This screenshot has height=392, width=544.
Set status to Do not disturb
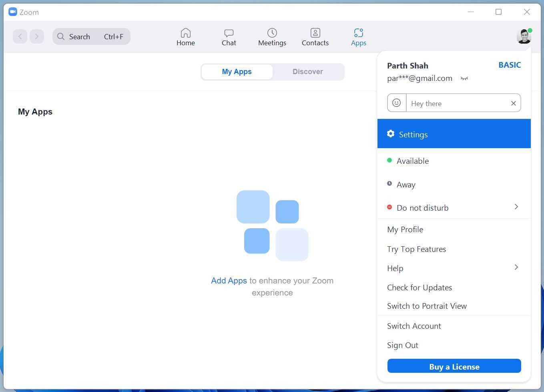pos(454,208)
